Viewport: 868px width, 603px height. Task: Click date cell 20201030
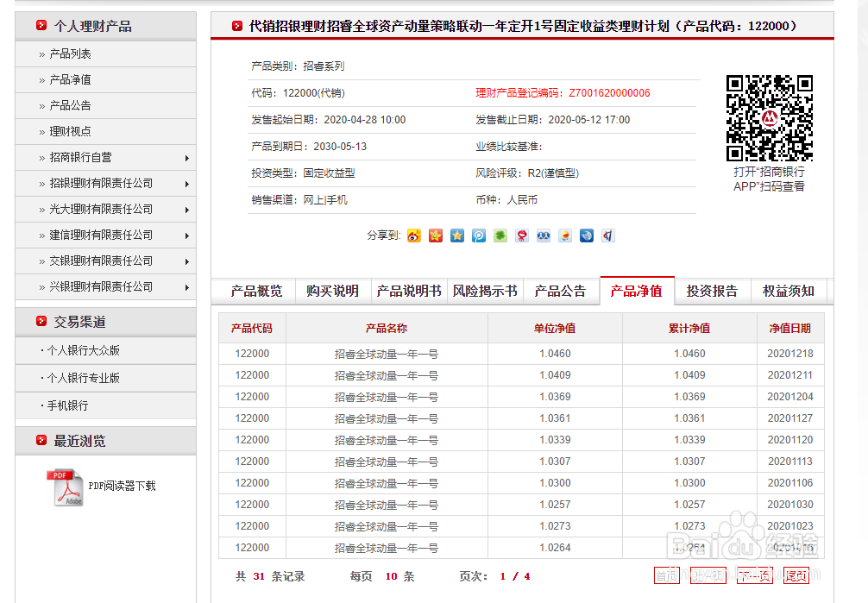click(790, 505)
